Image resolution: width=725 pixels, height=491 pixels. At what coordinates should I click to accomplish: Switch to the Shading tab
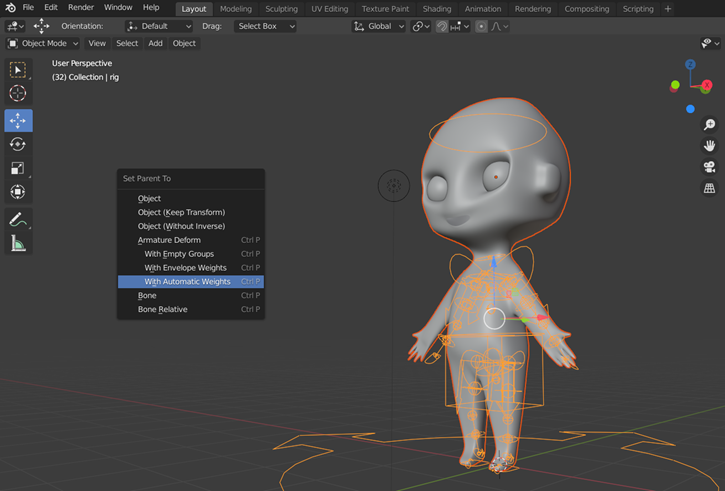click(436, 9)
